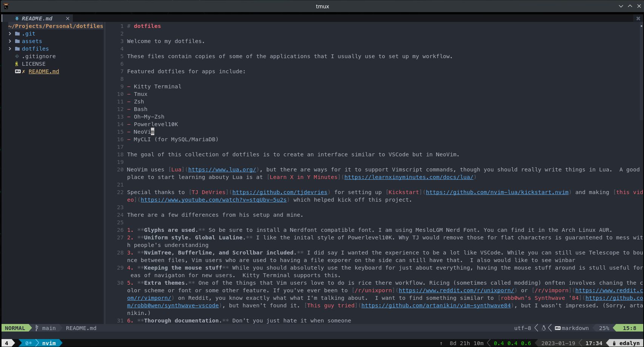The height and width of the screenshot is (347, 644).
Task: Click the 25% progress indicator
Action: 604,328
